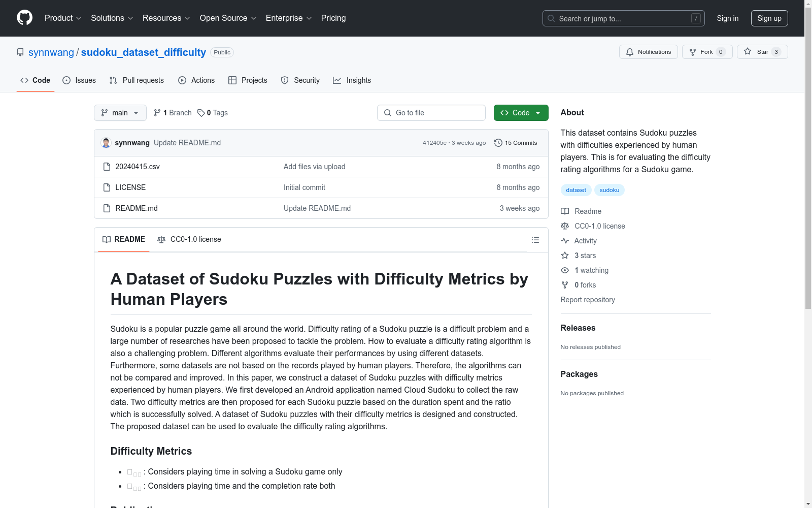Viewport: 812px width, 508px height.
Task: Open the LICENSE file link
Action: [130, 187]
